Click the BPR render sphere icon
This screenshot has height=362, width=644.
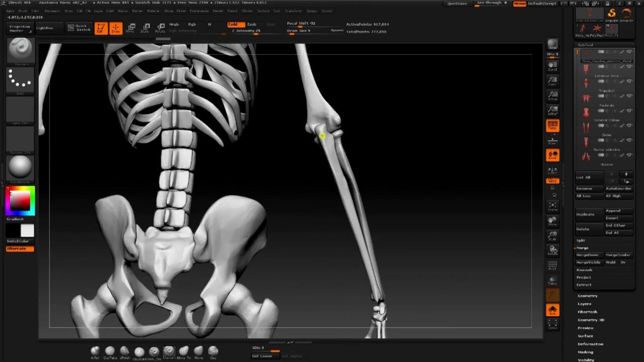(552, 44)
